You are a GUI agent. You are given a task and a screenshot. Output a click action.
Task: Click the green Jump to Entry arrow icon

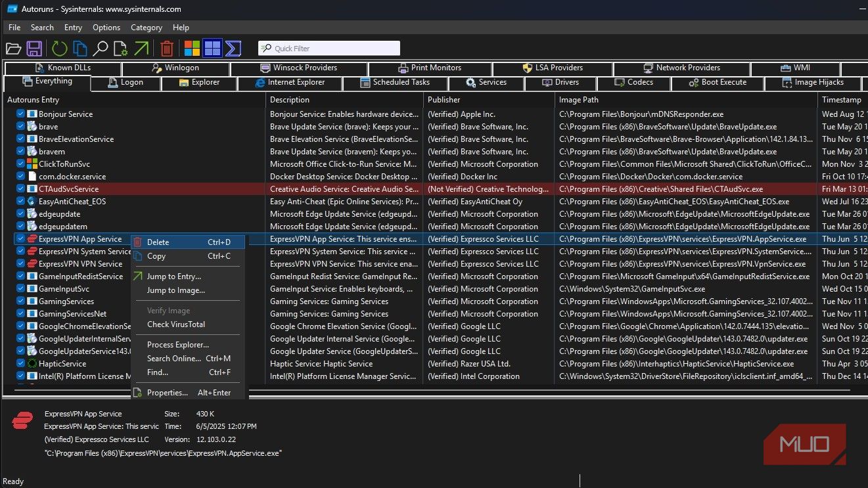pos(141,49)
